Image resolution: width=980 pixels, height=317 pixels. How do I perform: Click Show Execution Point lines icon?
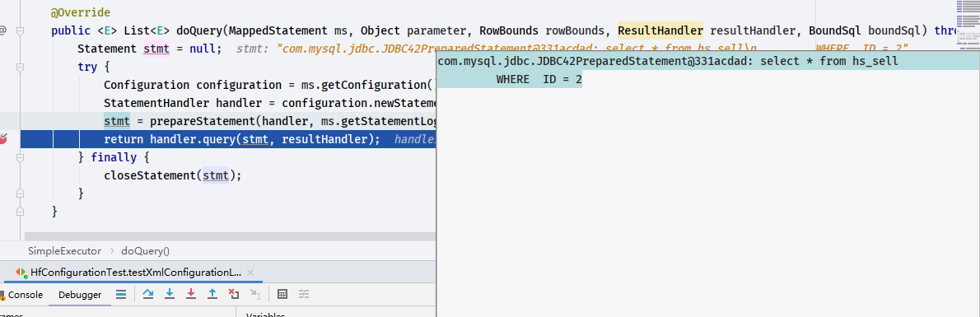click(x=122, y=294)
